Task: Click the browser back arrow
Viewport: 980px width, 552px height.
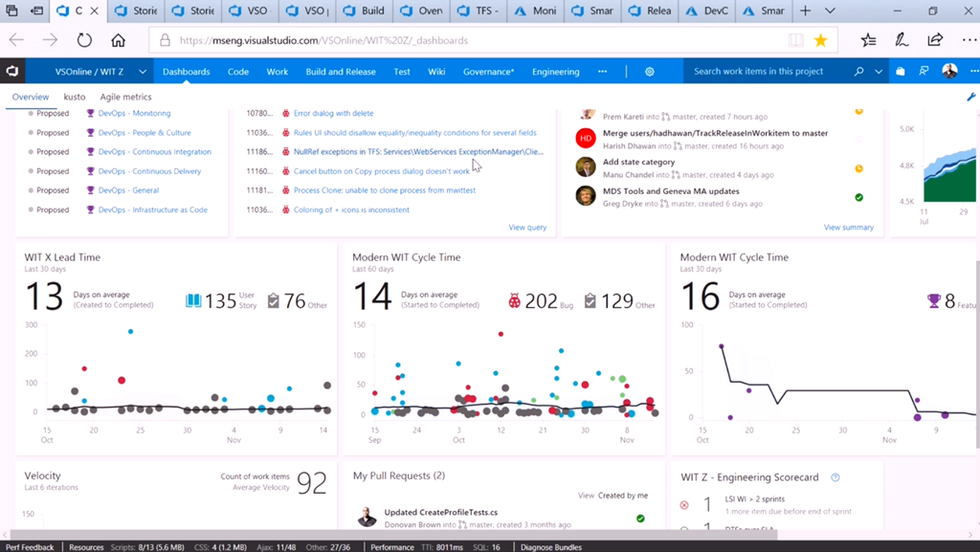Action: point(16,40)
